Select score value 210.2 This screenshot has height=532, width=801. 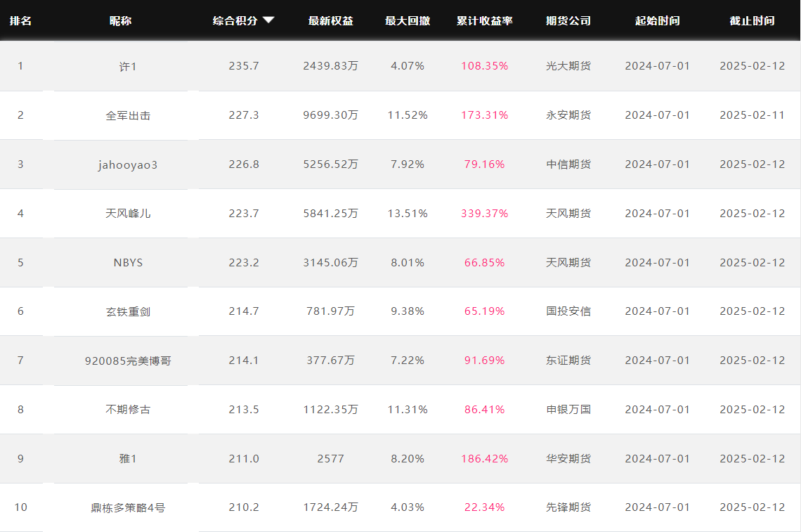[244, 507]
